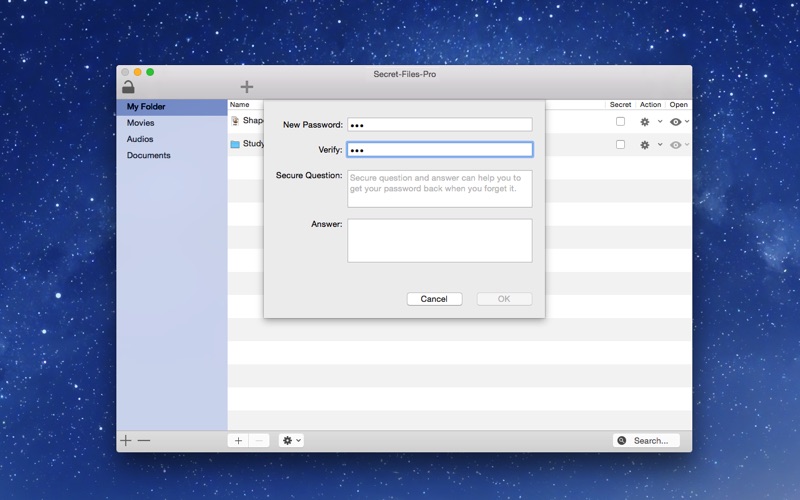Click the bottom minus remove-file button
Image resolution: width=800 pixels, height=500 pixels.
(259, 441)
